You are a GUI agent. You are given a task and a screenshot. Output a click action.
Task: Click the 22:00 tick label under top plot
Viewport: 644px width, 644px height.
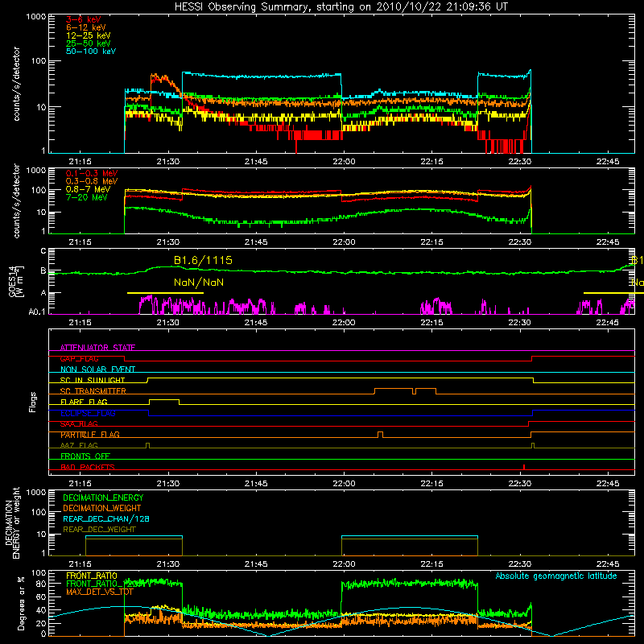point(344,162)
